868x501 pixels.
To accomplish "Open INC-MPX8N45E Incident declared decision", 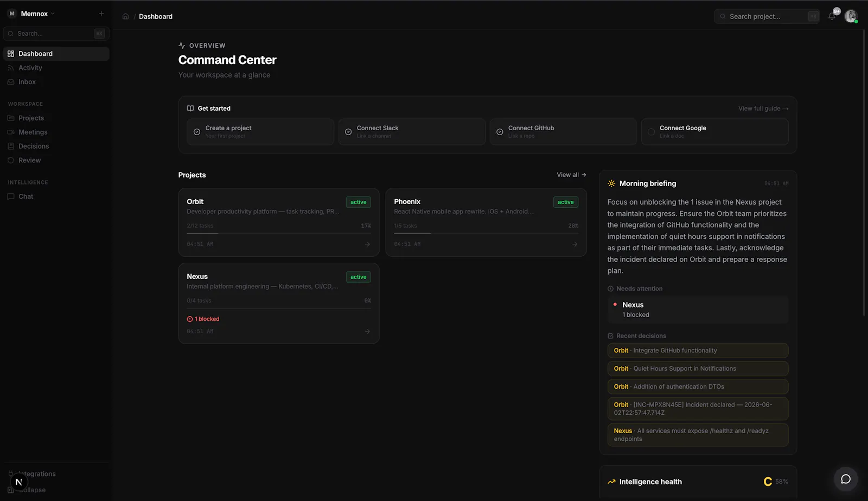I will [x=698, y=409].
